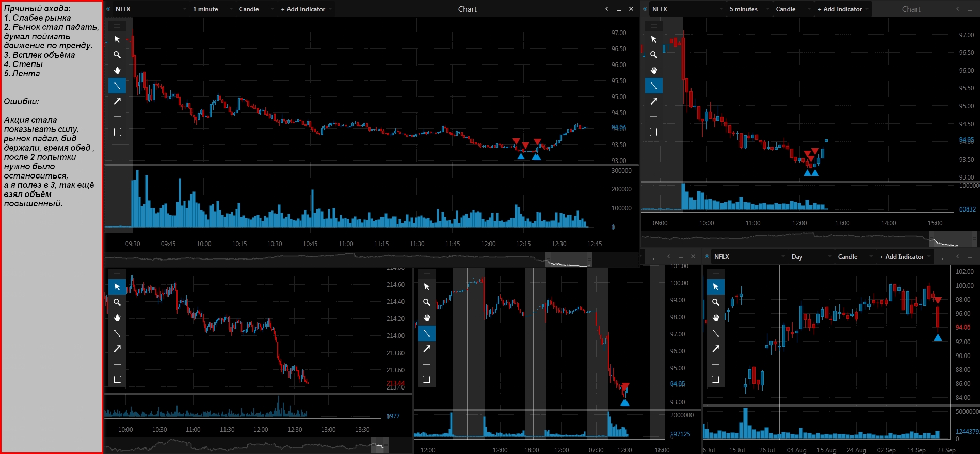Click the navigator range window under 1 minute chart
Image resolution: width=980 pixels, height=454 pixels.
(569, 260)
